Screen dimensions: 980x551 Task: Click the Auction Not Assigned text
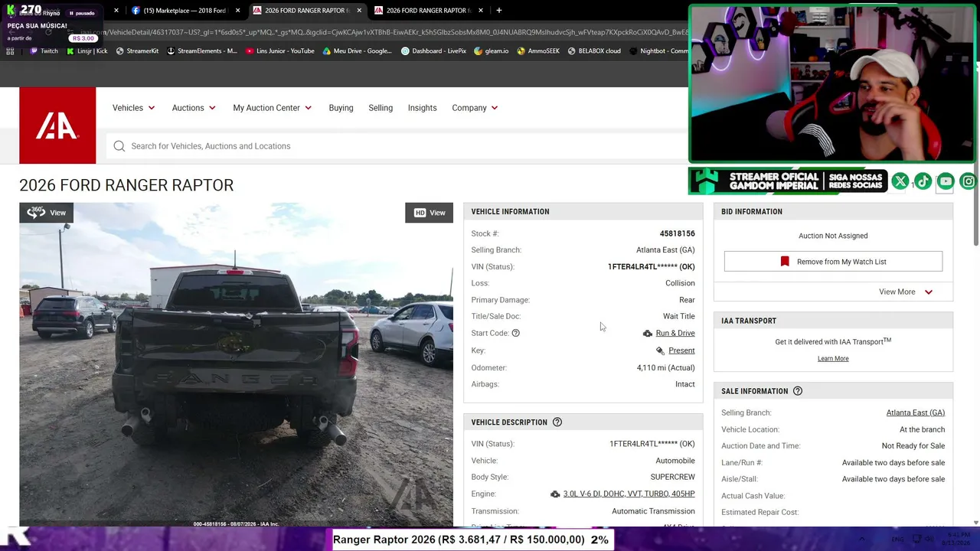[x=833, y=236]
